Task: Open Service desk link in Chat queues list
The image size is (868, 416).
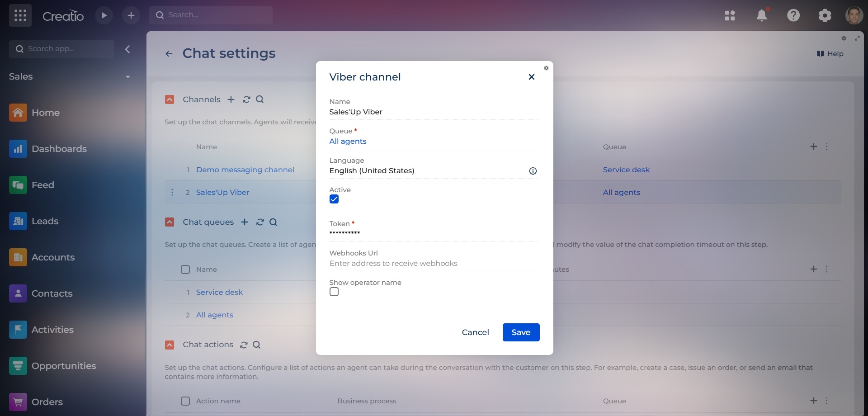Action: pyautogui.click(x=219, y=292)
